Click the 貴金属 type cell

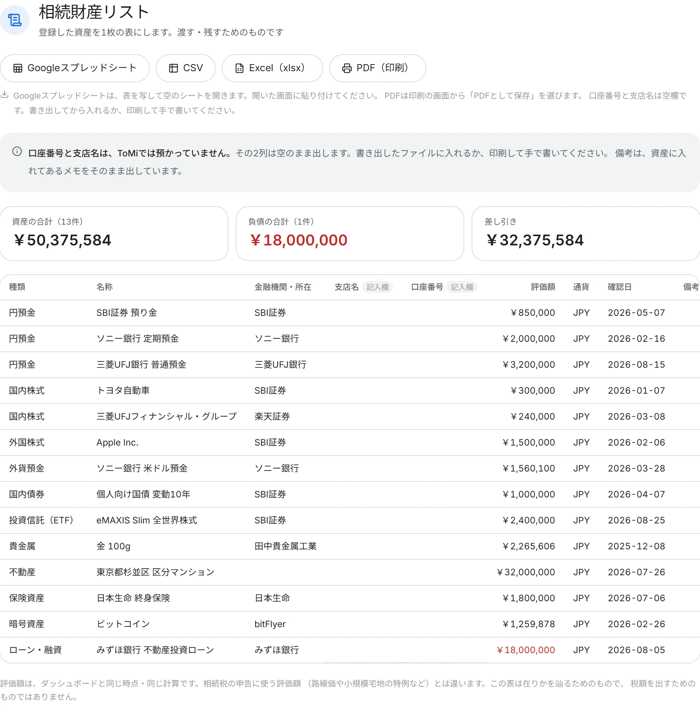[x=22, y=547]
